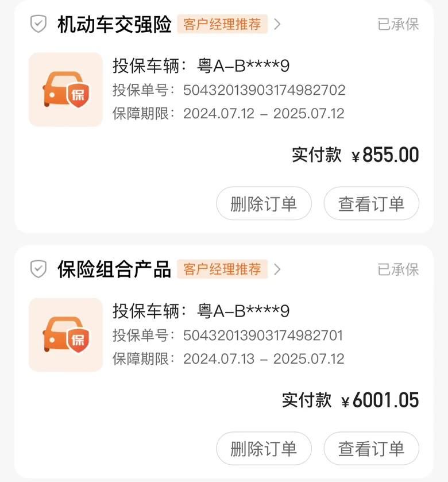Tap the shield icon beside 保险组合产品
This screenshot has height=482, width=448.
pyautogui.click(x=38, y=269)
